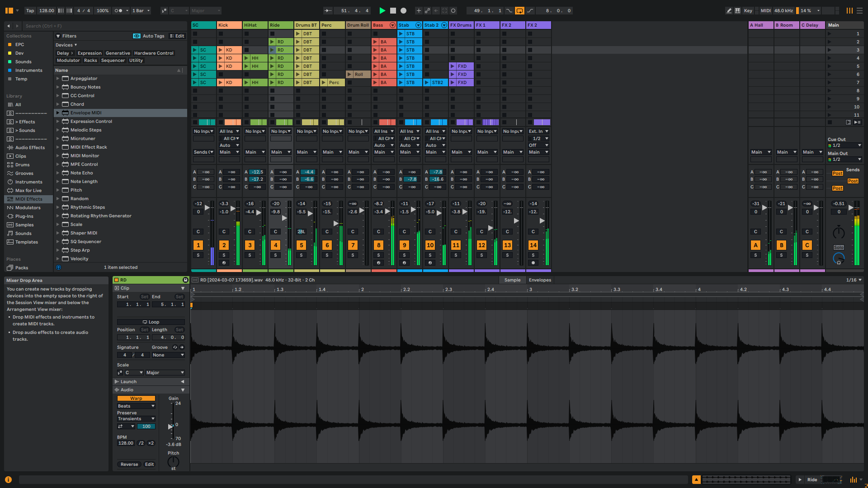Click the arrangement Record button
The width and height of the screenshot is (868, 488).
tap(403, 10)
